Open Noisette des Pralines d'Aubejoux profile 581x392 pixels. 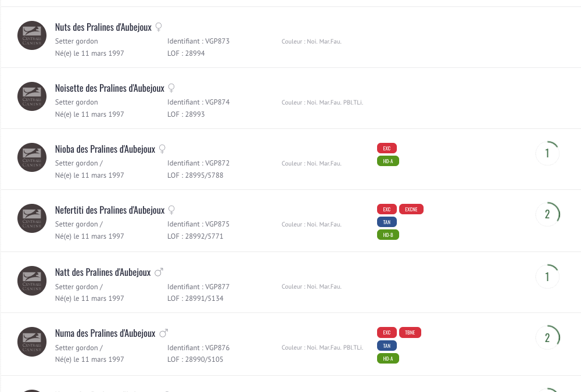[110, 88]
